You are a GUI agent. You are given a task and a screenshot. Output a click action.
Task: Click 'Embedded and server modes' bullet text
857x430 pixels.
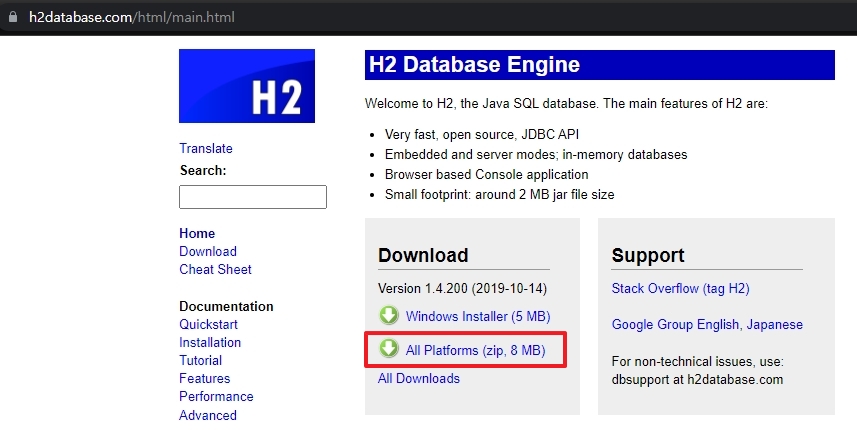coord(536,155)
